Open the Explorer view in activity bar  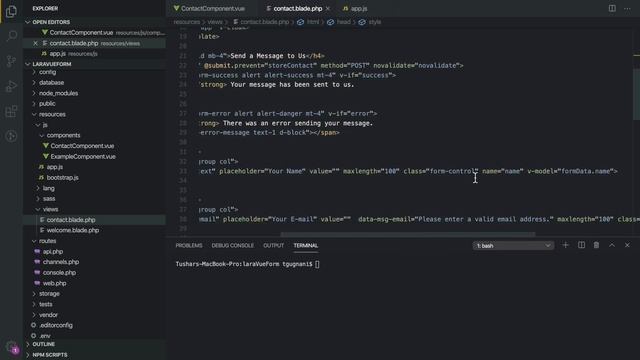coord(11,11)
